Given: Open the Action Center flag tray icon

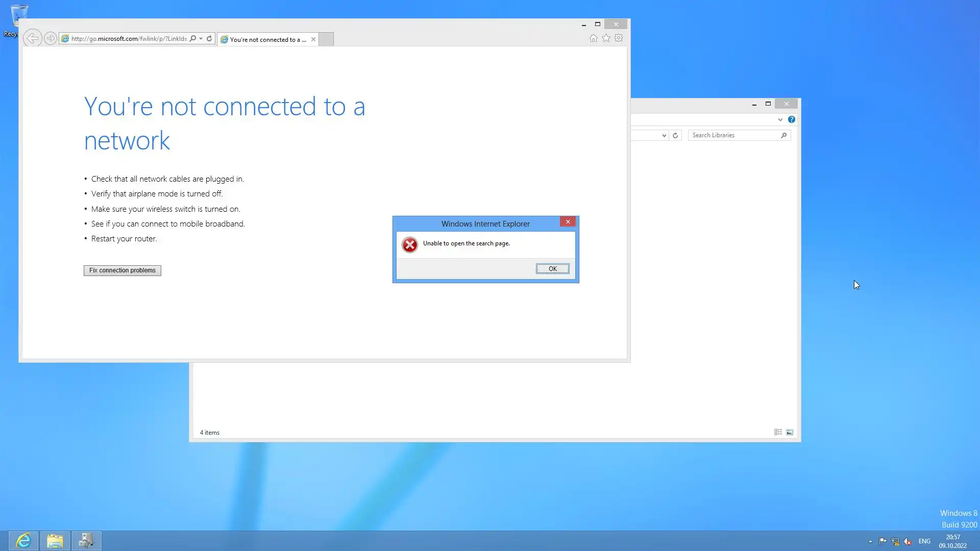Looking at the screenshot, I should point(883,541).
